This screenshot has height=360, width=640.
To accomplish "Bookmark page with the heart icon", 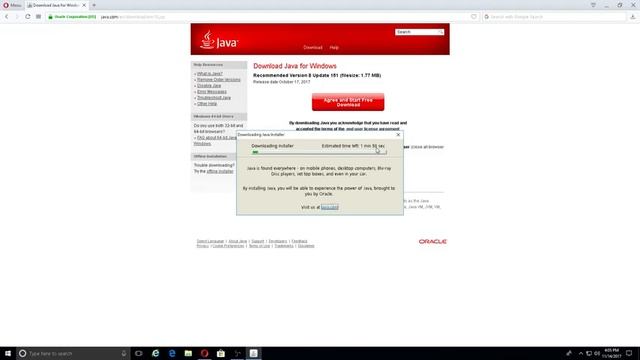I will 473,17.
